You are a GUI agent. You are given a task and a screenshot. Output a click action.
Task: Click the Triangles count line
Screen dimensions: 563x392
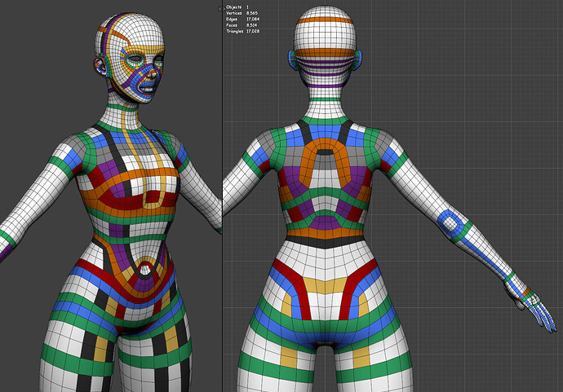point(242,32)
